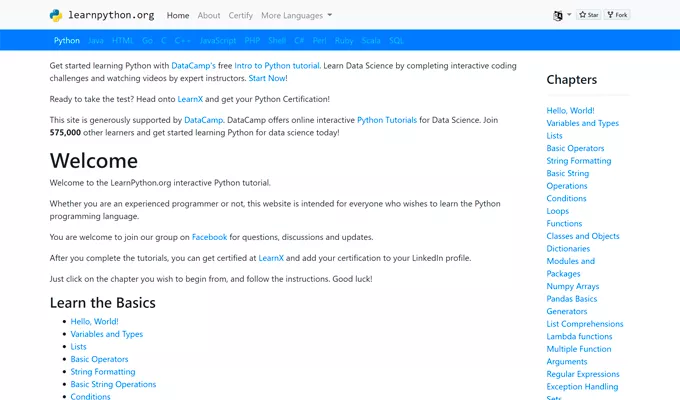Open the Generators chapter link
This screenshot has height=400, width=680.
[566, 311]
